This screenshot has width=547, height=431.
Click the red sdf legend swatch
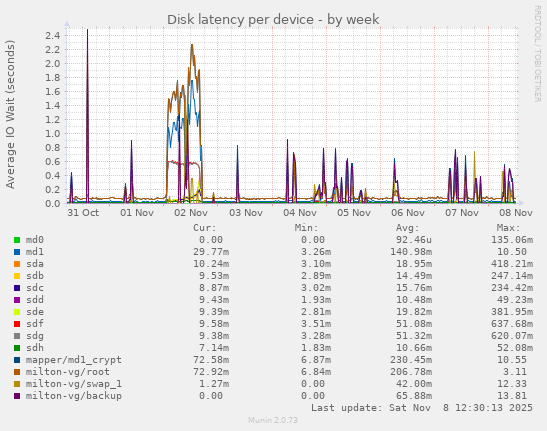(17, 324)
